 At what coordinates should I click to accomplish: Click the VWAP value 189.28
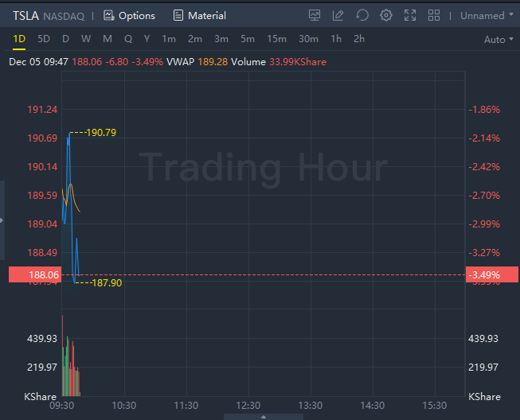[213, 62]
